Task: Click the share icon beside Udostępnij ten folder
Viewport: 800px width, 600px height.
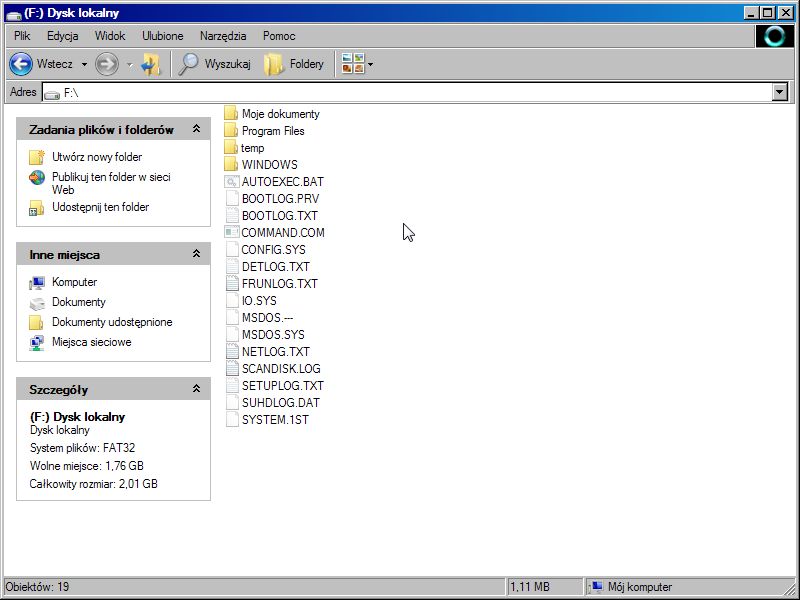Action: [x=37, y=207]
